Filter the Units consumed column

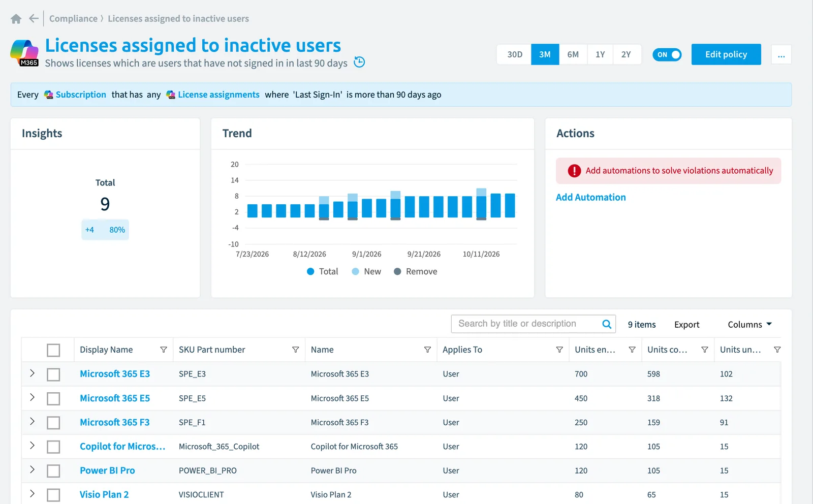[705, 350]
